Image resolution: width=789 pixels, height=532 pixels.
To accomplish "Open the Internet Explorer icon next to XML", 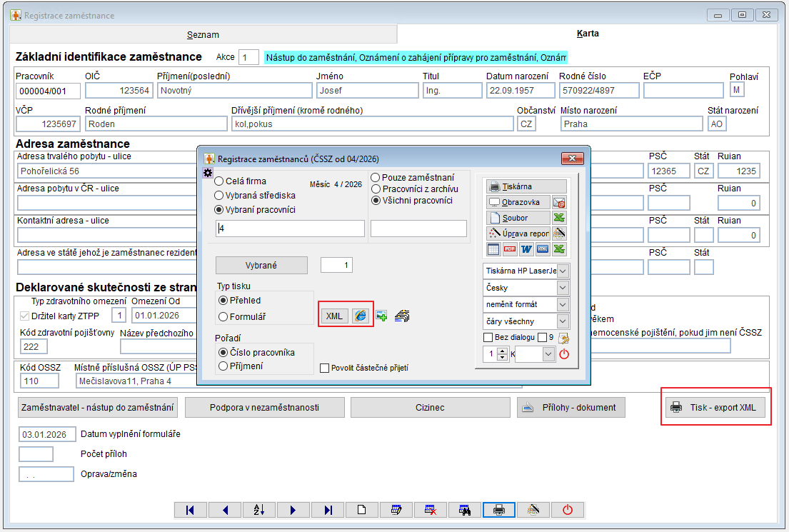I will pyautogui.click(x=361, y=316).
